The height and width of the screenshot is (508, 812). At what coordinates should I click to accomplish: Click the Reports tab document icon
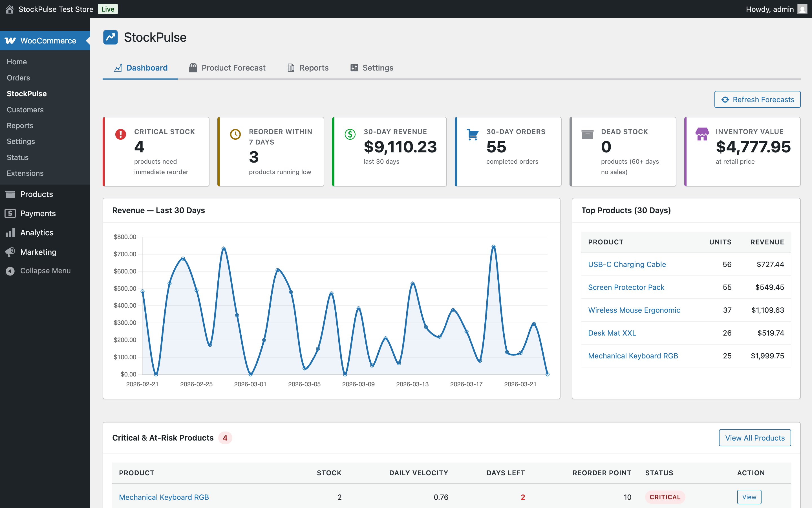click(291, 68)
